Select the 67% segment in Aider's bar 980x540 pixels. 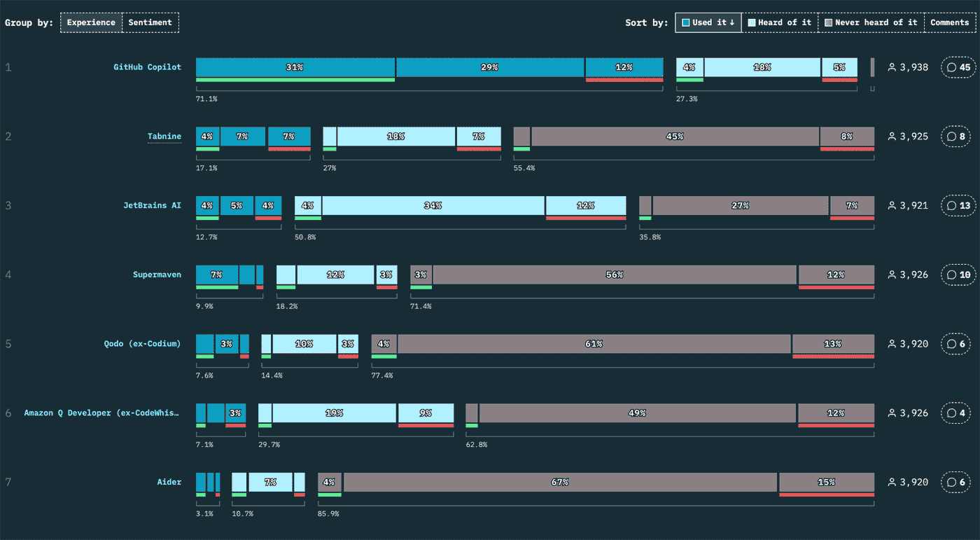[x=561, y=482]
